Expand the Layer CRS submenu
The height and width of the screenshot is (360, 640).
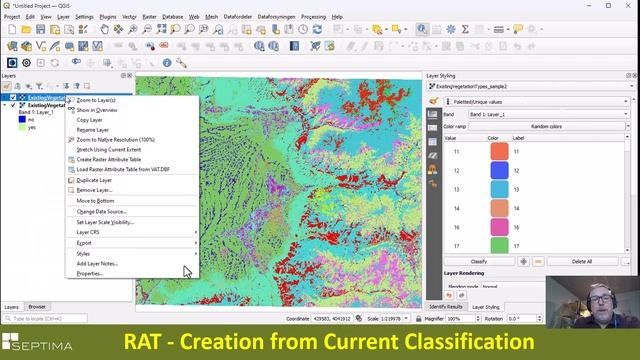pyautogui.click(x=132, y=232)
